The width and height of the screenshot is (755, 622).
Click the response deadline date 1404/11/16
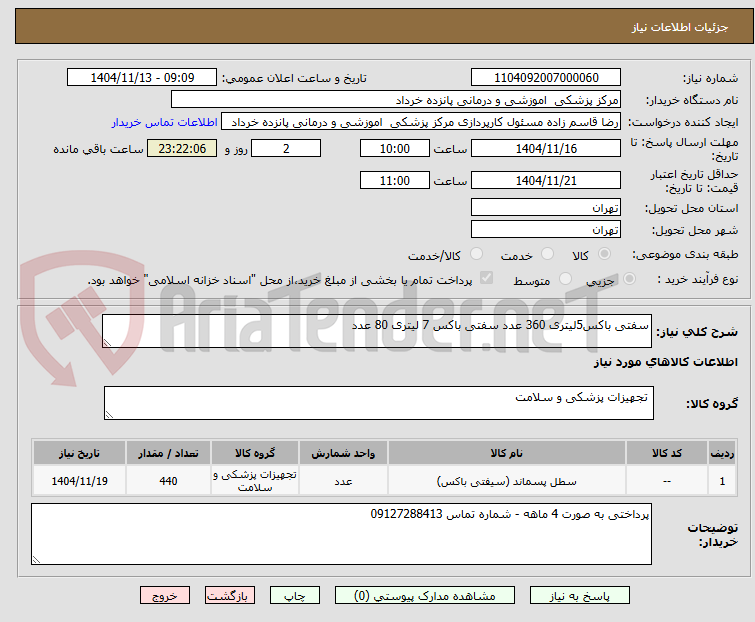[546, 149]
